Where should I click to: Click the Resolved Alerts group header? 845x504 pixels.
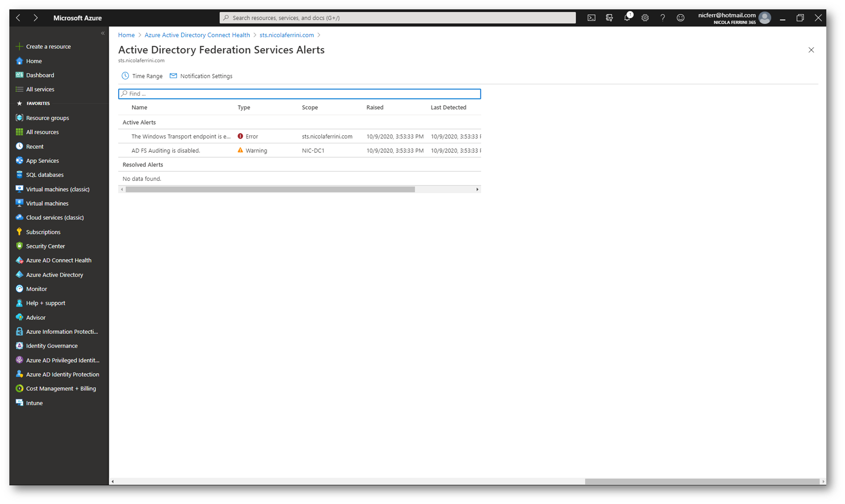tap(143, 165)
